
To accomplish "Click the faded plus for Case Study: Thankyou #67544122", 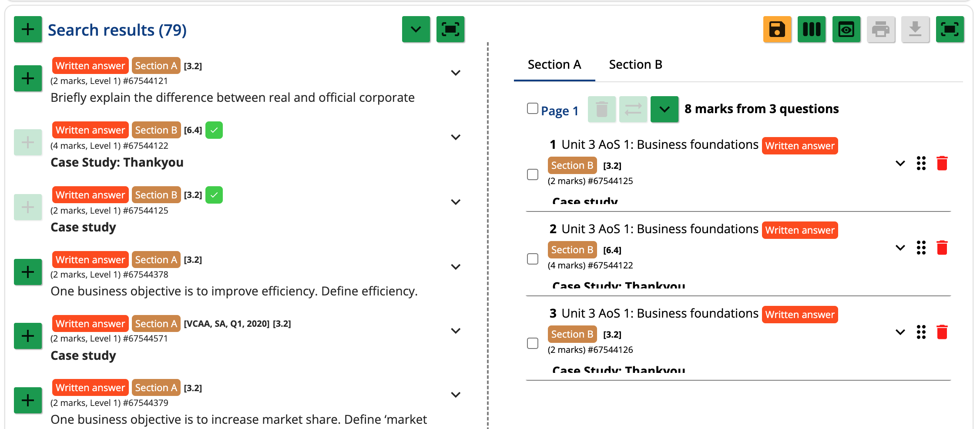I will point(28,142).
